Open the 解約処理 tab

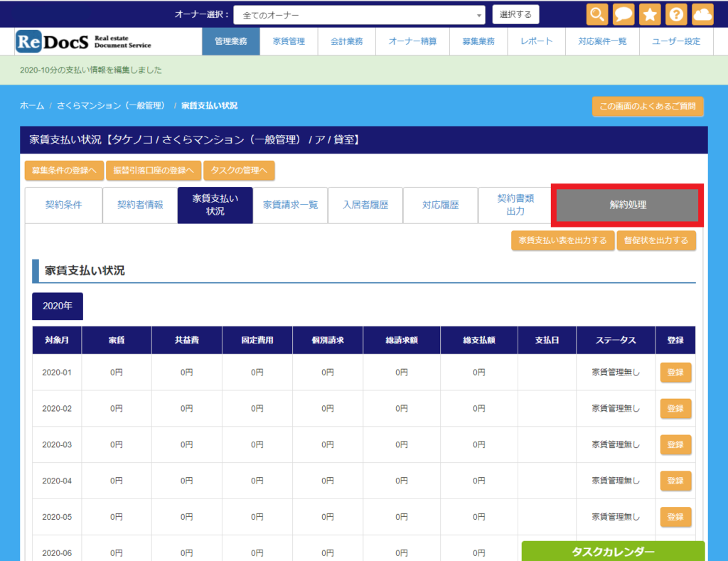(x=628, y=205)
